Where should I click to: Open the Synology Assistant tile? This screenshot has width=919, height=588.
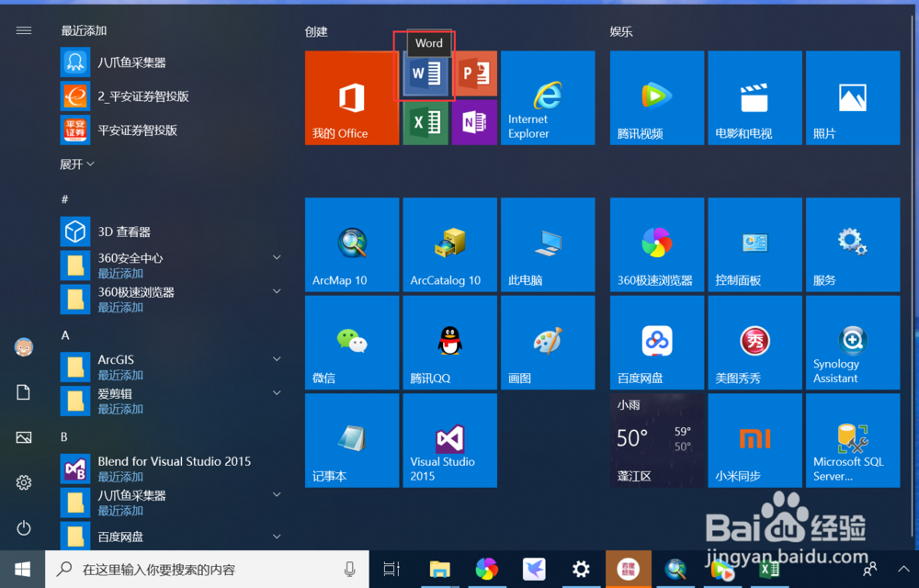pyautogui.click(x=853, y=343)
